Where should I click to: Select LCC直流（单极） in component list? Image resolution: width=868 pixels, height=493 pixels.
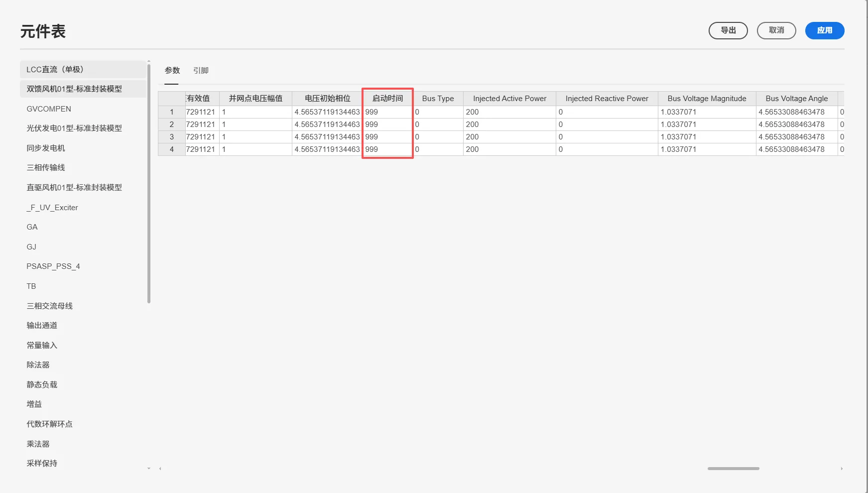point(55,69)
